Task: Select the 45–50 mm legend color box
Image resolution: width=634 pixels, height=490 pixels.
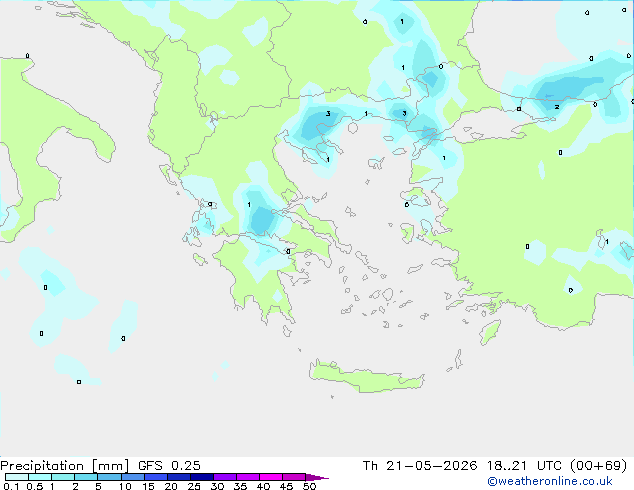Action: pos(294,477)
